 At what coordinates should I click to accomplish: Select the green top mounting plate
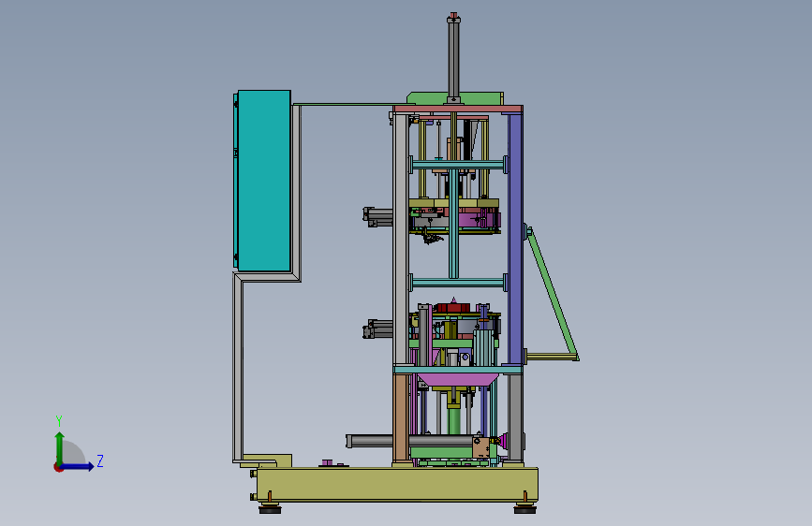[x=454, y=98]
